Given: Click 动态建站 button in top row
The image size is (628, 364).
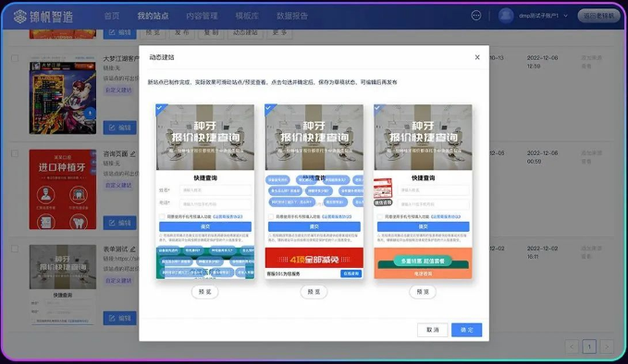Looking at the screenshot, I should [x=245, y=32].
